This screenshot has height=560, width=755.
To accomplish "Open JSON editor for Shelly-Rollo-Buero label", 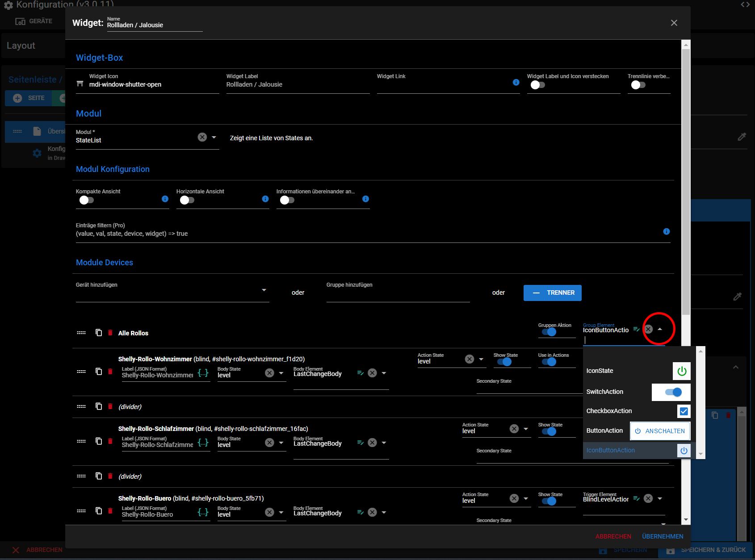I will coord(203,512).
